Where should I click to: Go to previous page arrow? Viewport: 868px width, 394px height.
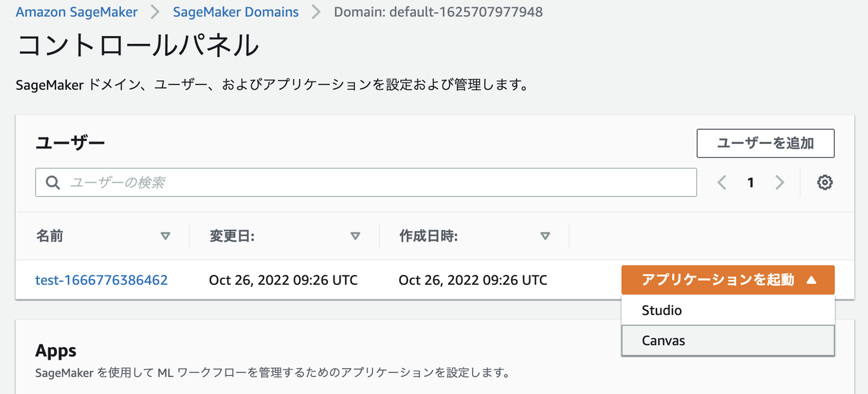pos(722,183)
